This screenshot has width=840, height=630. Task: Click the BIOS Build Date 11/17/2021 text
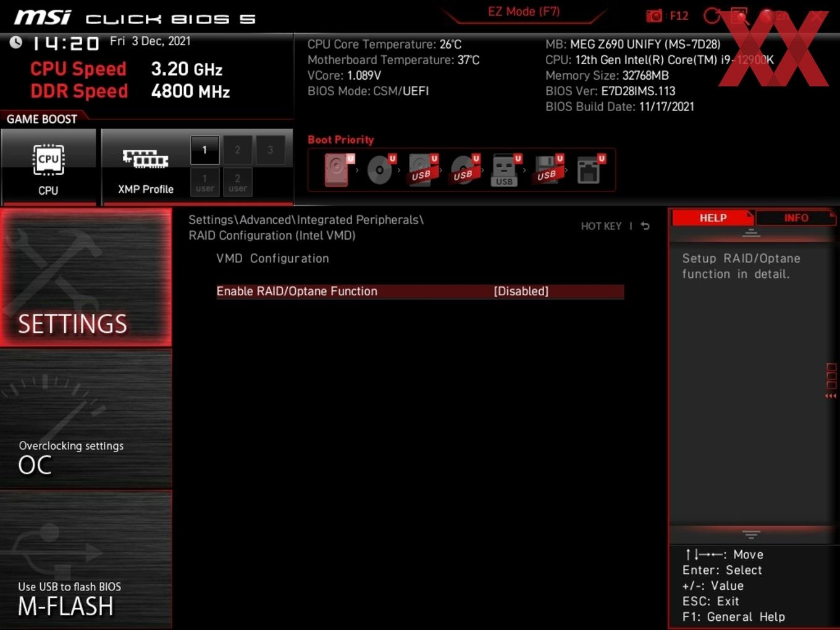pos(619,107)
